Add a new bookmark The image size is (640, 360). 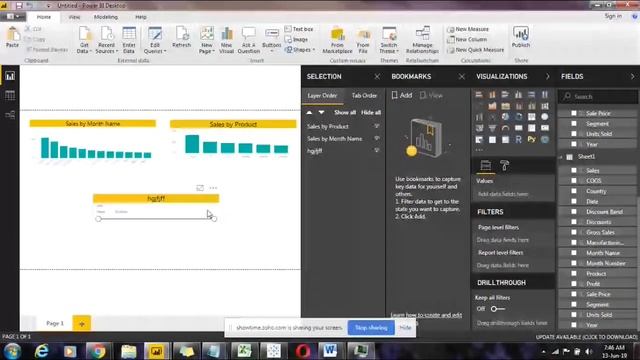402,95
